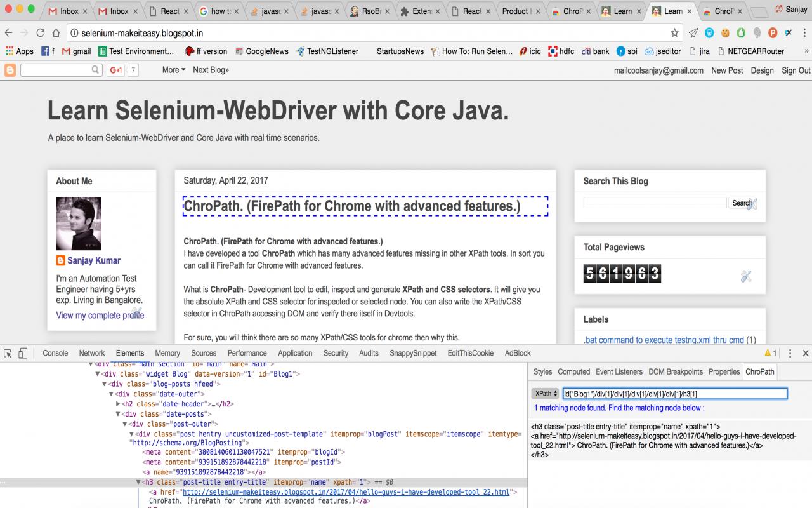Image resolution: width=812 pixels, height=508 pixels.
Task: Click the DevTools warning count icon
Action: click(770, 353)
